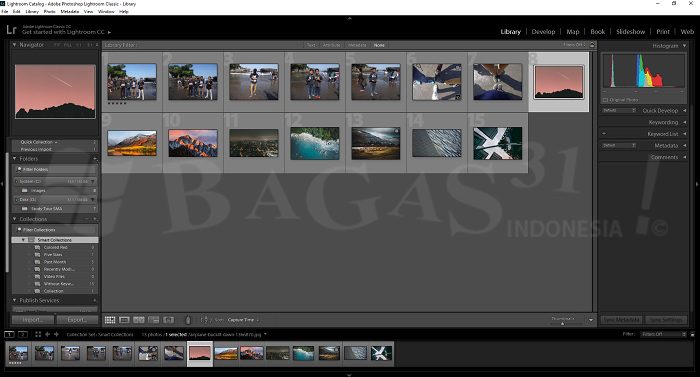Image resolution: width=700 pixels, height=377 pixels.
Task: Click the Filter Collections search icon
Action: point(19,230)
